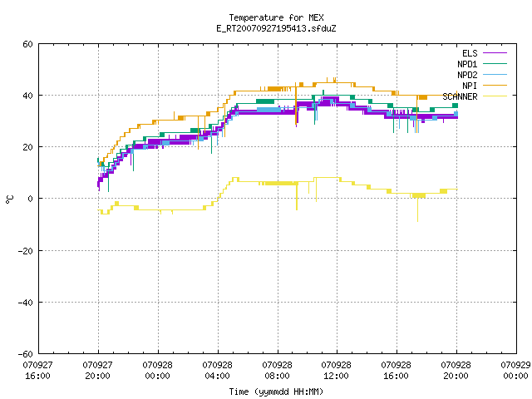Image resolution: width=532 pixels, height=399 pixels.
Task: Click the ELS legend label
Action: pyautogui.click(x=470, y=53)
